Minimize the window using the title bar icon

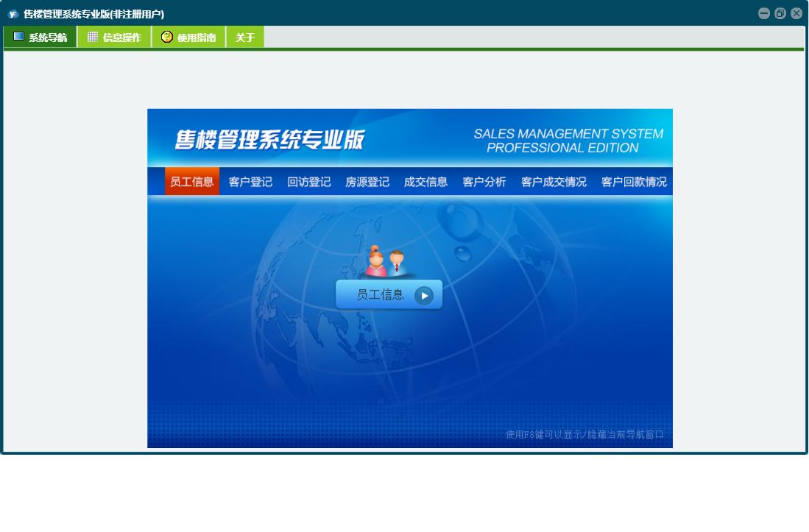(764, 13)
